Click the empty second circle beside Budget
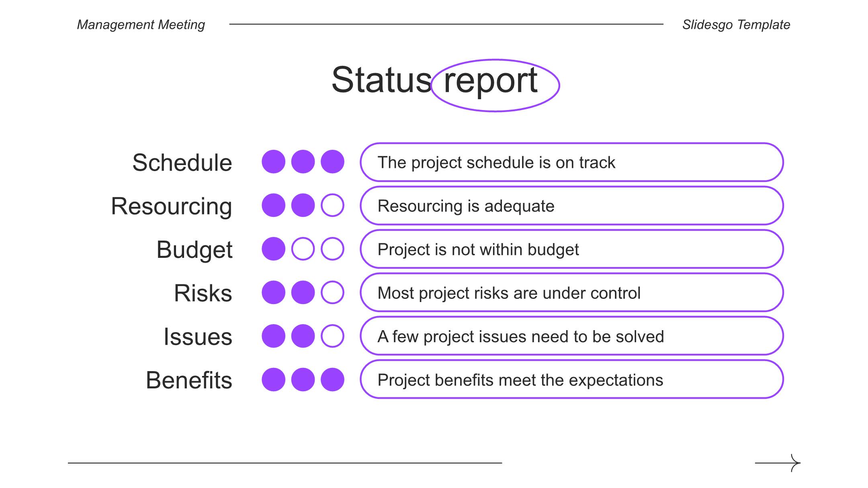868x488 pixels. (303, 249)
